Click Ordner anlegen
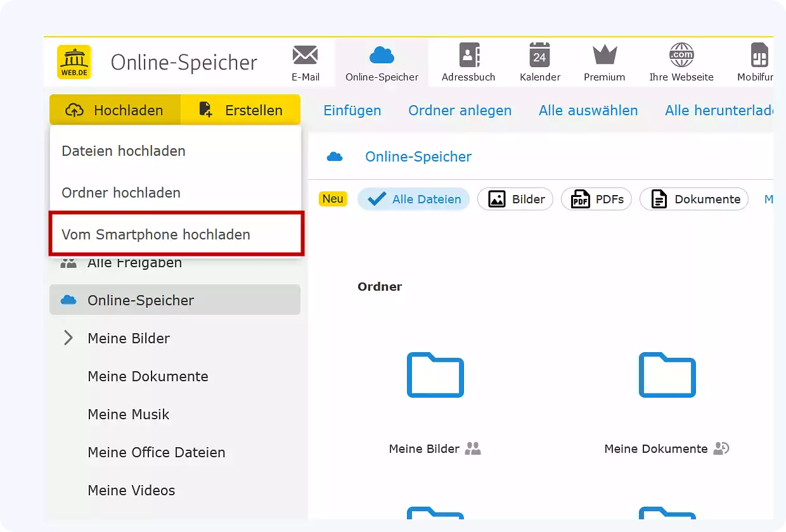Screen dimensions: 786x532 click(460, 110)
